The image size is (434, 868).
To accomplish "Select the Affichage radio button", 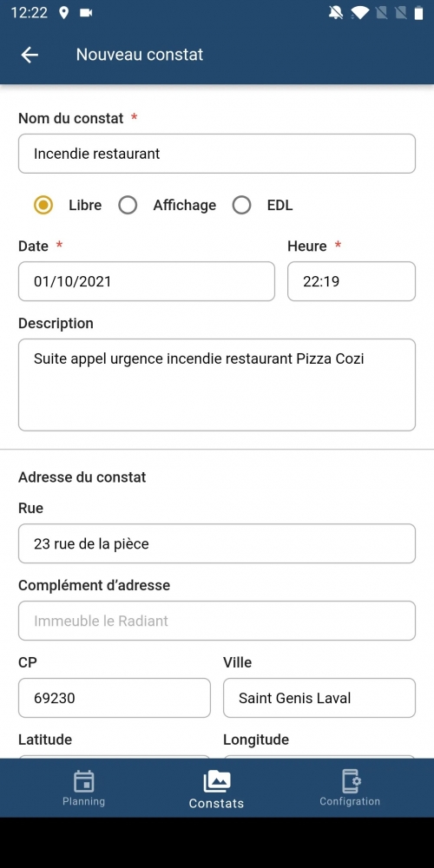I will (128, 206).
